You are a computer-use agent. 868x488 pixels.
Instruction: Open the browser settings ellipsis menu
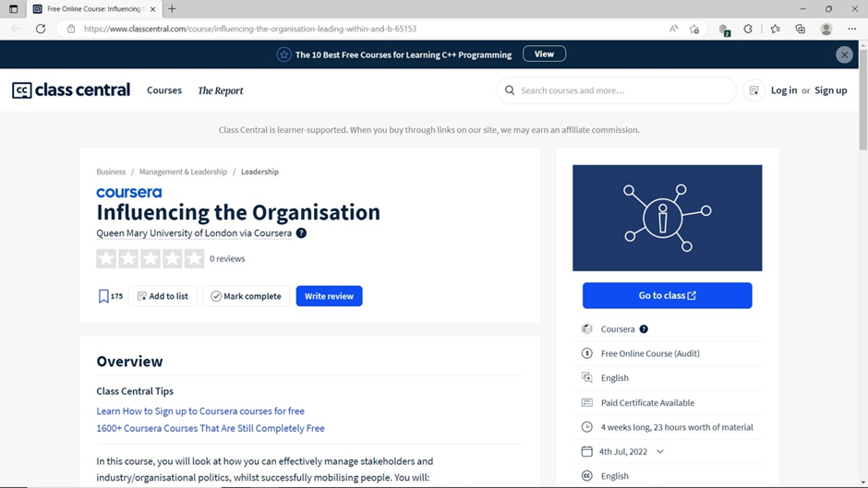pyautogui.click(x=852, y=29)
